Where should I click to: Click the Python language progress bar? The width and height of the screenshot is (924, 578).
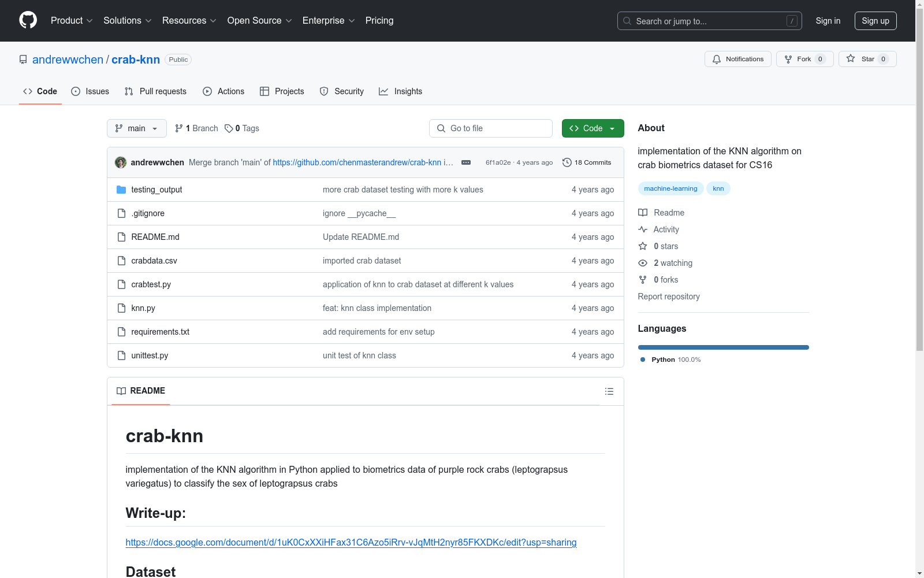point(723,347)
